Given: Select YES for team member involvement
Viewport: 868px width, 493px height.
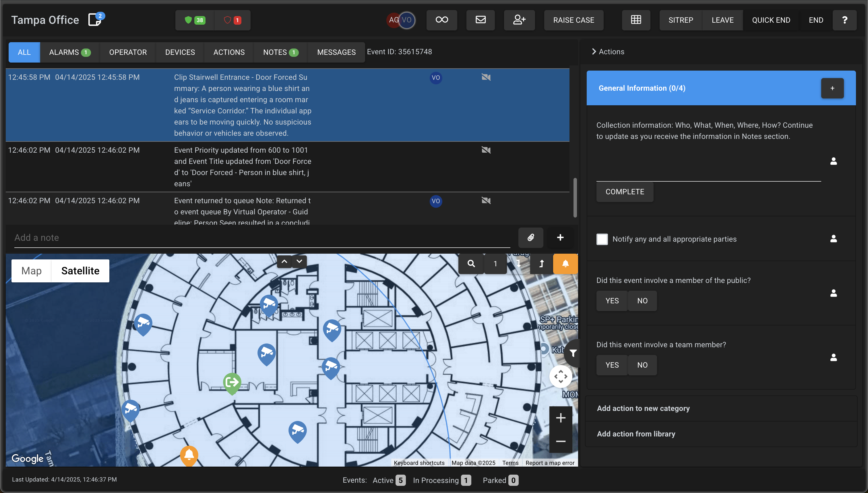Looking at the screenshot, I should coord(612,365).
